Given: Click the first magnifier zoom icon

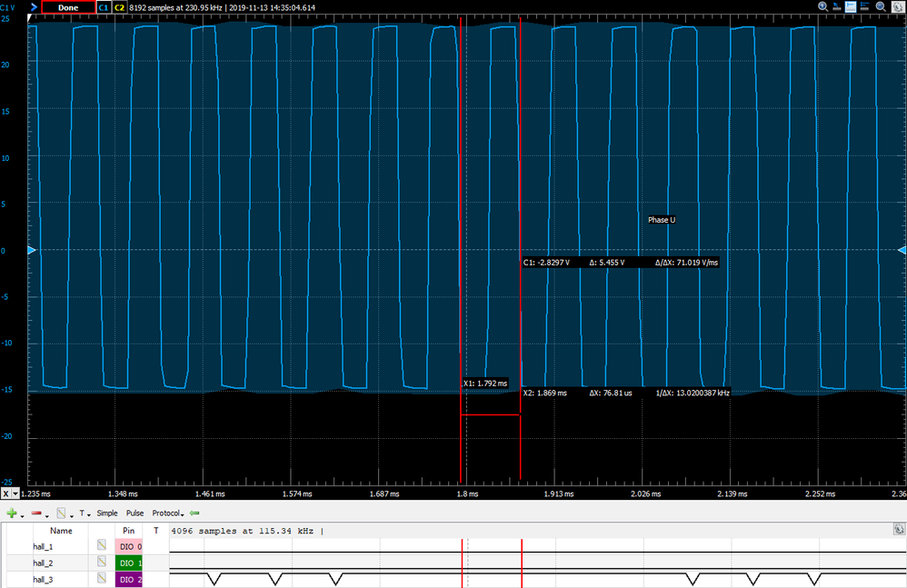Looking at the screenshot, I should coord(822,6).
